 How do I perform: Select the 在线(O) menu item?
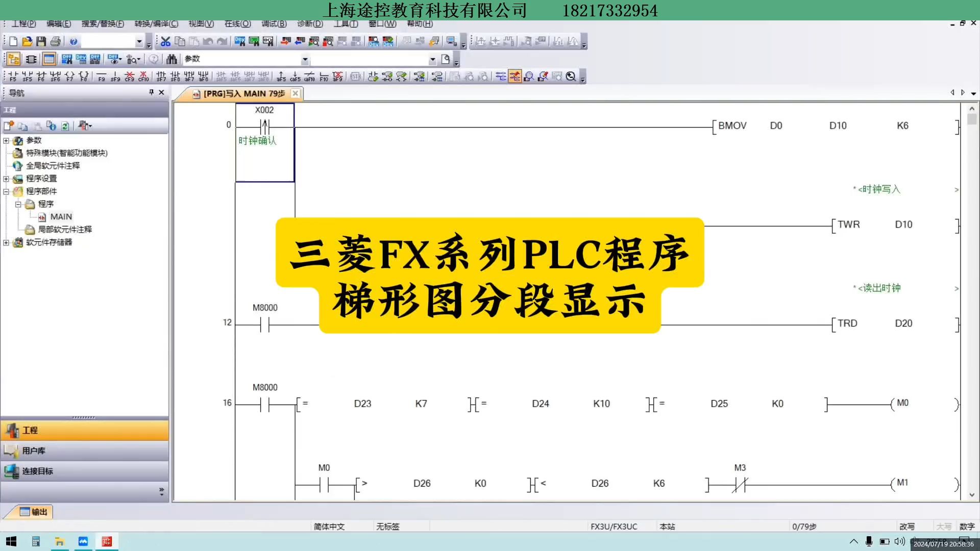[238, 23]
